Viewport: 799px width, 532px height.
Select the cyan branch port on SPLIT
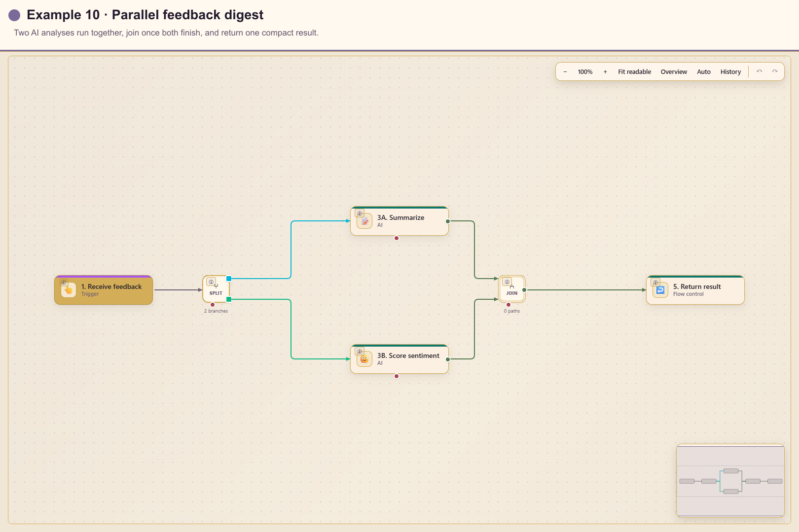[x=229, y=279]
